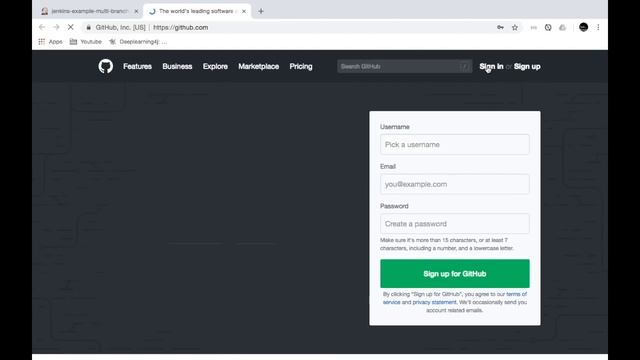Click the extension icon left of the clock
Viewport: 640px width, 360px height.
[x=533, y=27]
